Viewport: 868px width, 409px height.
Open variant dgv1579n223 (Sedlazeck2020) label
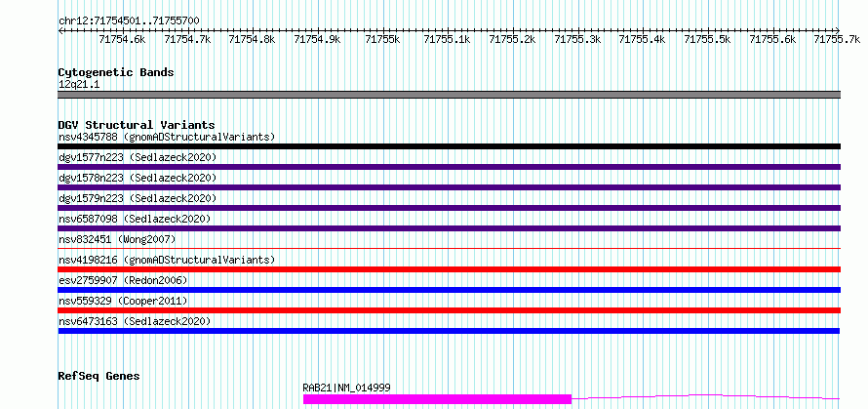coord(138,198)
